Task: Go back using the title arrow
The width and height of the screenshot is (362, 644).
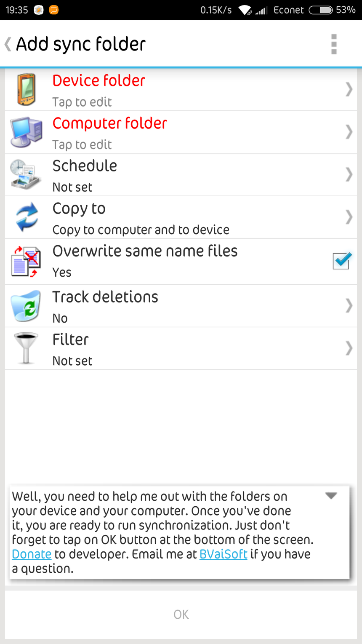Action: 8,44
